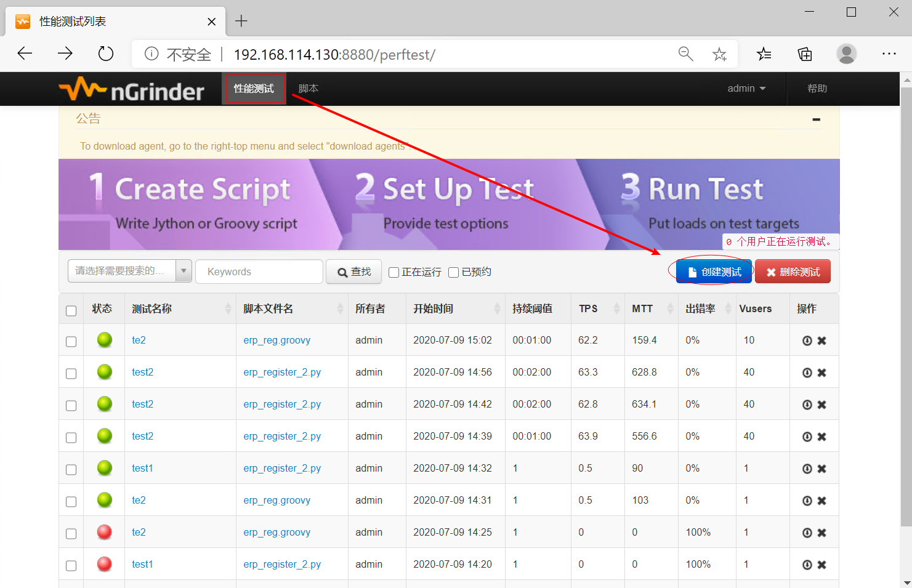Click the Keywords search input field
This screenshot has width=912, height=588.
(x=259, y=272)
